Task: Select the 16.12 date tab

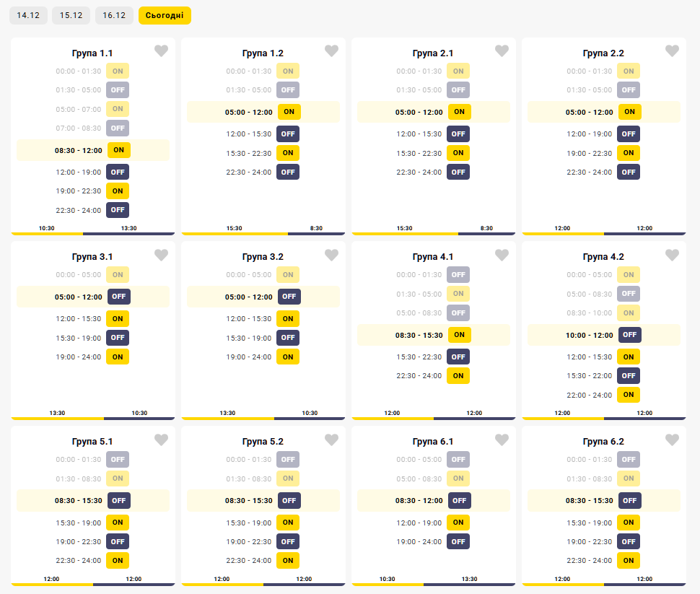Action: tap(114, 15)
